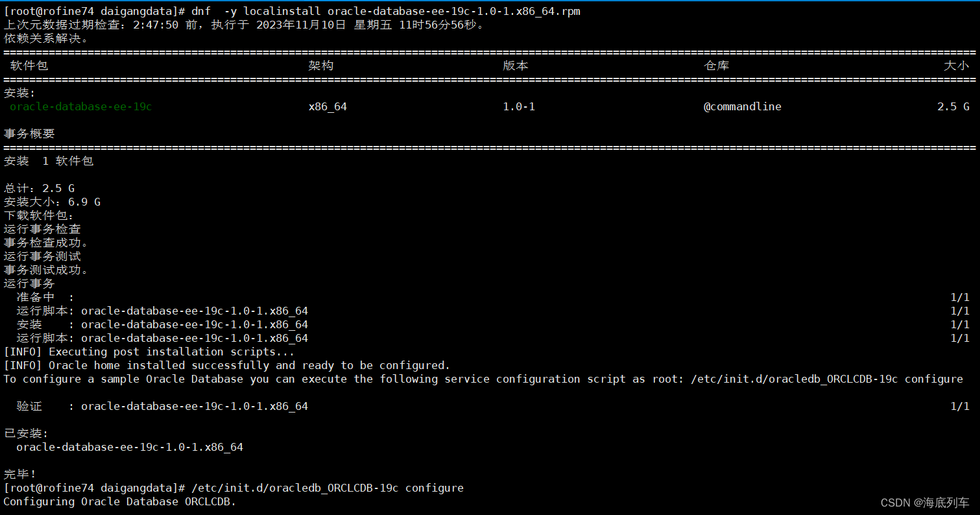
Task: Click the '软件包' column header
Action: [x=29, y=66]
